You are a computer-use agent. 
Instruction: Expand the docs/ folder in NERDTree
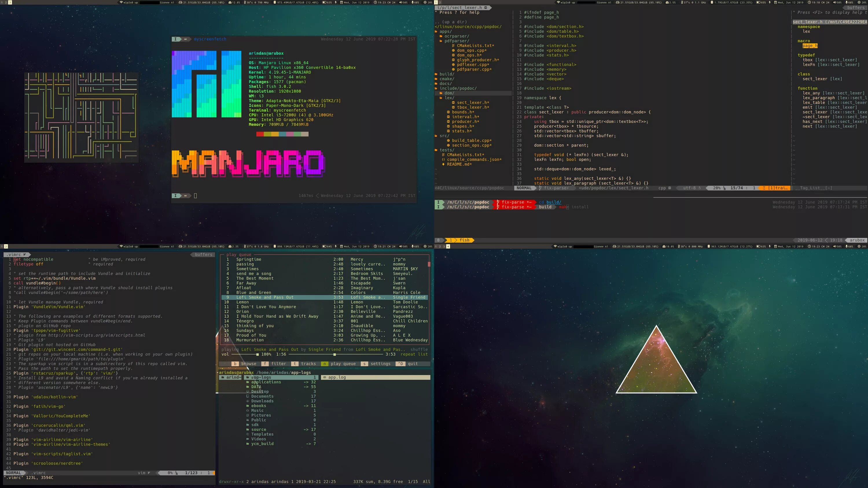tap(436, 83)
